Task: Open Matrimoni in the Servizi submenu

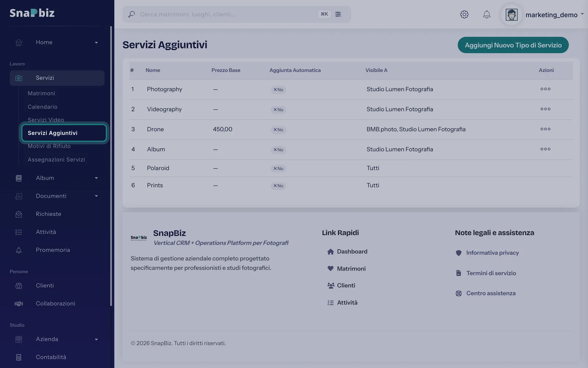Action: click(x=42, y=93)
